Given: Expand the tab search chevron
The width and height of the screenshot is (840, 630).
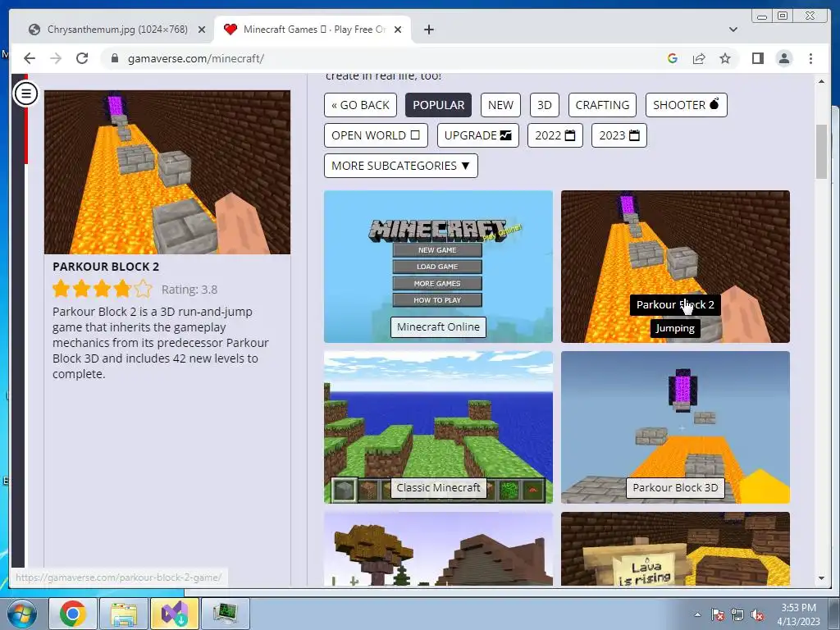Looking at the screenshot, I should pyautogui.click(x=733, y=30).
